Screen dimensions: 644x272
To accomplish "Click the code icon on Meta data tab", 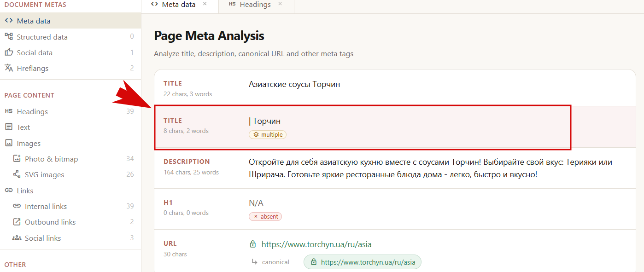I will point(155,4).
